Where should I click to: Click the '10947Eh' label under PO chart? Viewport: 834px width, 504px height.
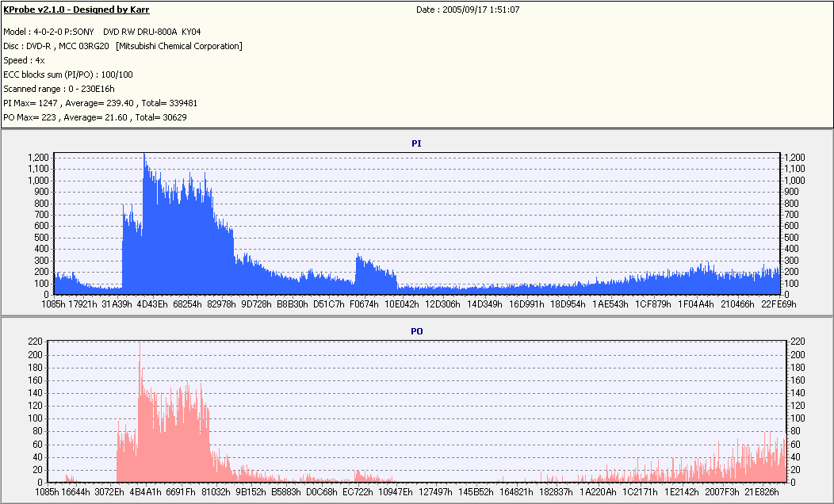395,492
